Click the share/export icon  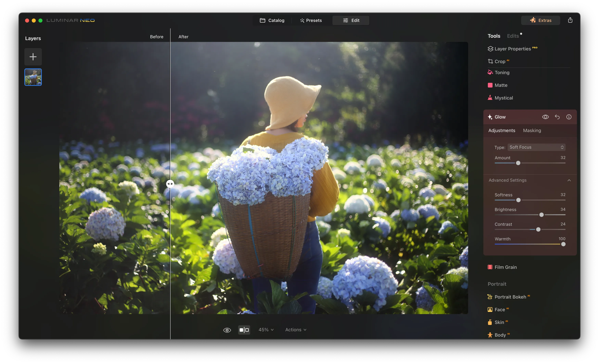(570, 20)
